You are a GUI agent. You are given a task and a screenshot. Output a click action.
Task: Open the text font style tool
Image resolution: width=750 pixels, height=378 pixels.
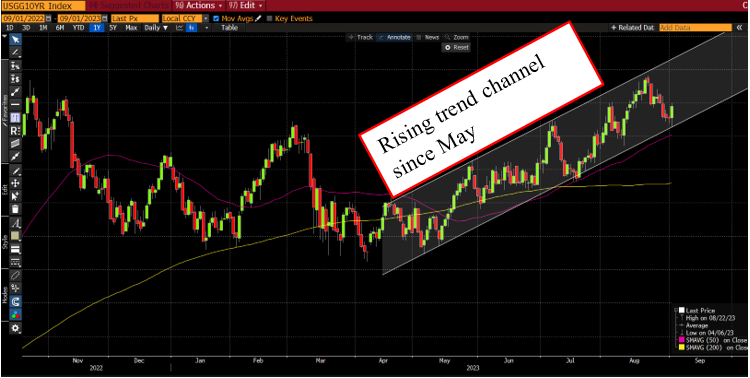click(x=15, y=223)
